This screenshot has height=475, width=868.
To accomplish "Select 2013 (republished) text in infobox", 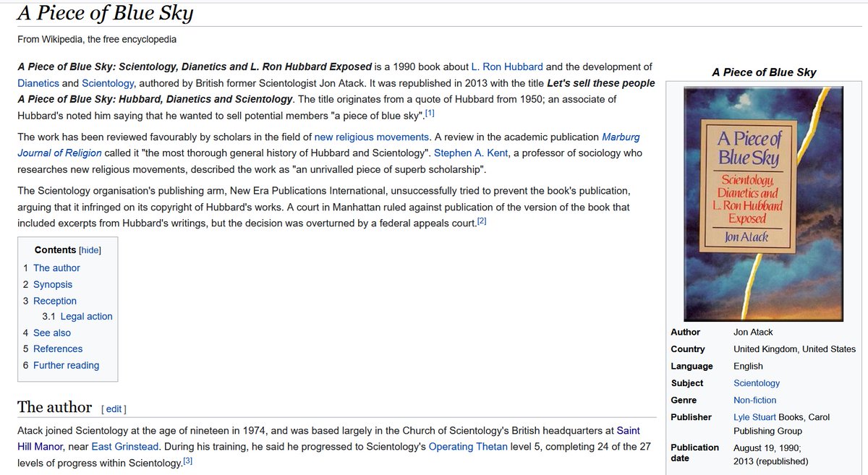I will pos(771,461).
